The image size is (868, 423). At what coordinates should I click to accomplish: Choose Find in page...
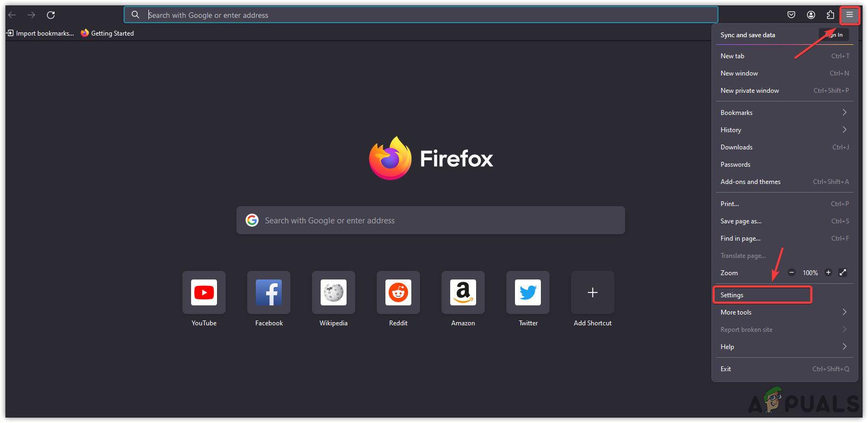pos(785,238)
